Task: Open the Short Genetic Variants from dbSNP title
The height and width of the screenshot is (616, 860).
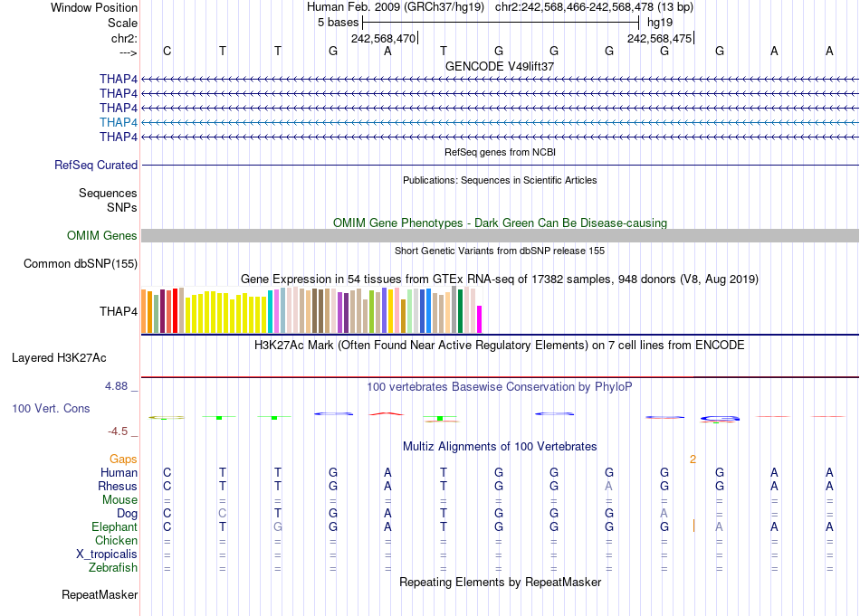Action: (x=500, y=251)
